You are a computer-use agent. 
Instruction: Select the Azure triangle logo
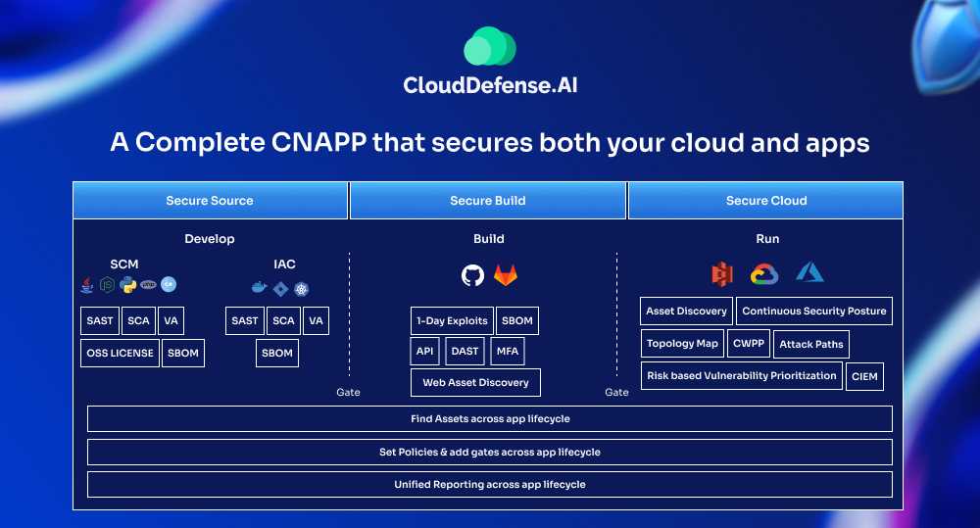809,273
